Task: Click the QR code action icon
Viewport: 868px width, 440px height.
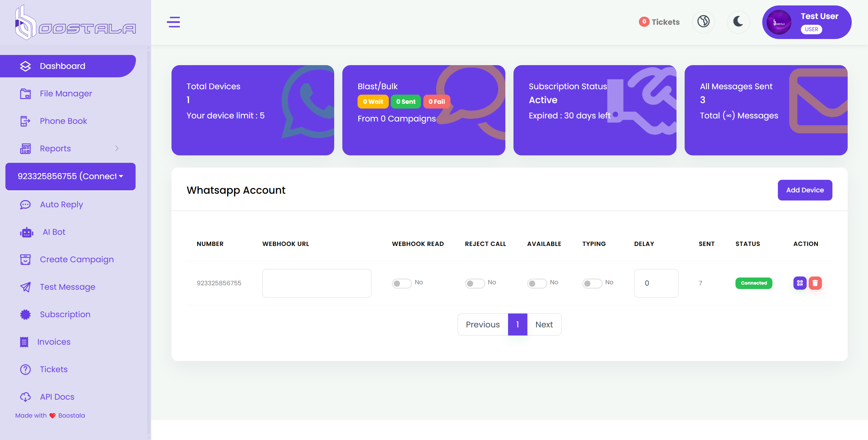Action: (800, 283)
